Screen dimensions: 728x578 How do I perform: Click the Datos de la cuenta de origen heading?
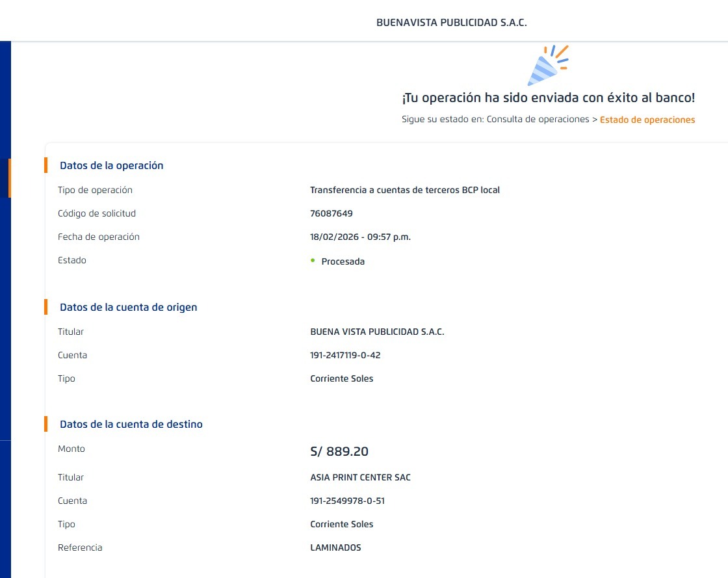(128, 307)
